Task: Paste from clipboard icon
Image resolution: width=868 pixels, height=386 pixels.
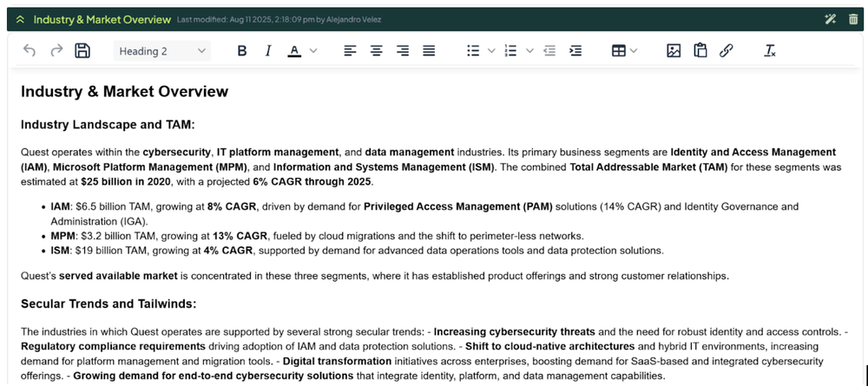Action: point(700,51)
